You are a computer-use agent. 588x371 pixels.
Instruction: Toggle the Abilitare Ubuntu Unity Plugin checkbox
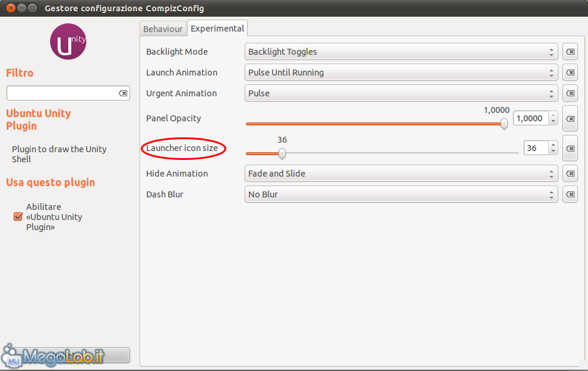pyautogui.click(x=18, y=216)
